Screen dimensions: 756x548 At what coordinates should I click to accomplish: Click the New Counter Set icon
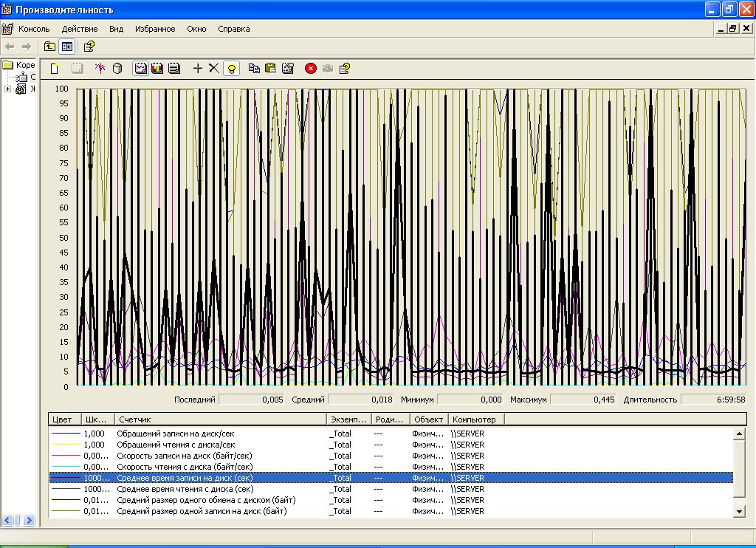(x=55, y=69)
